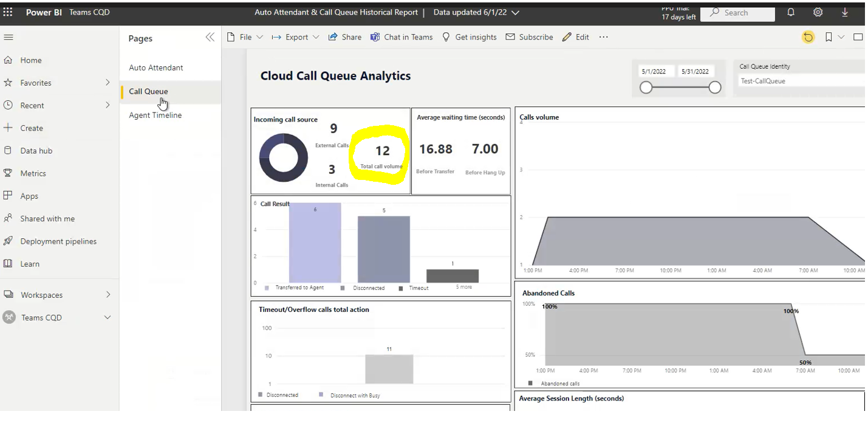
Task: Click the Timeout bar showing 1
Action: (x=453, y=276)
